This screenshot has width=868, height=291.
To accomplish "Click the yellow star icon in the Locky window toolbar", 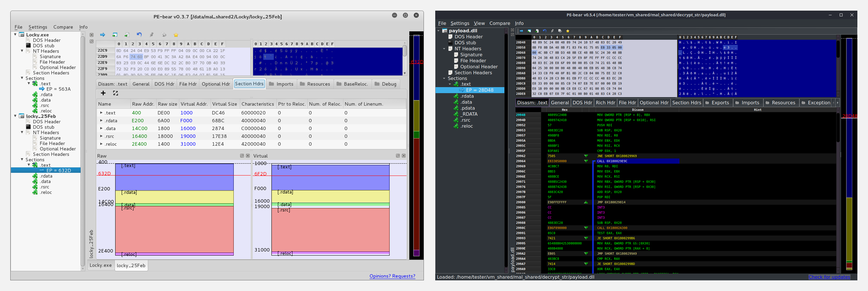I will 176,35.
